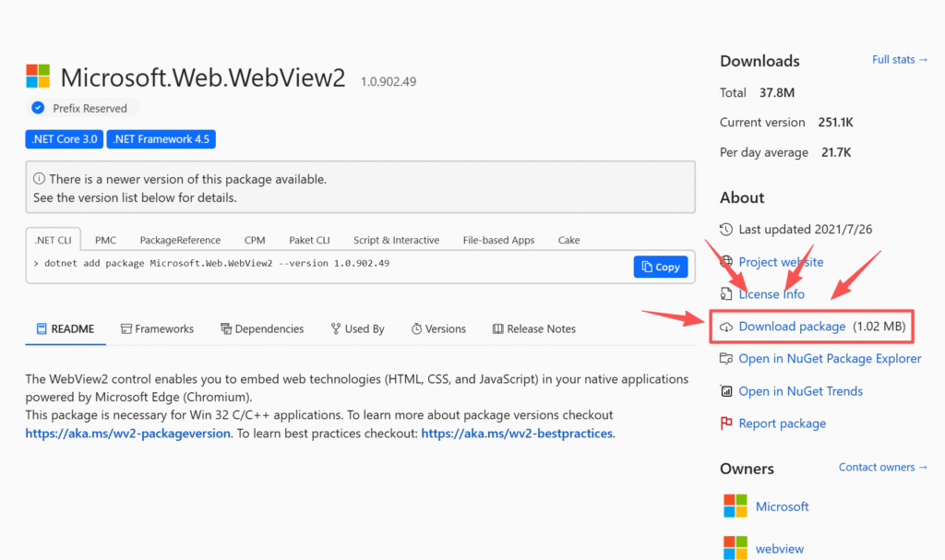Screen dimensions: 945x560
Task: Show the Dependencies tab
Action: [x=262, y=329]
